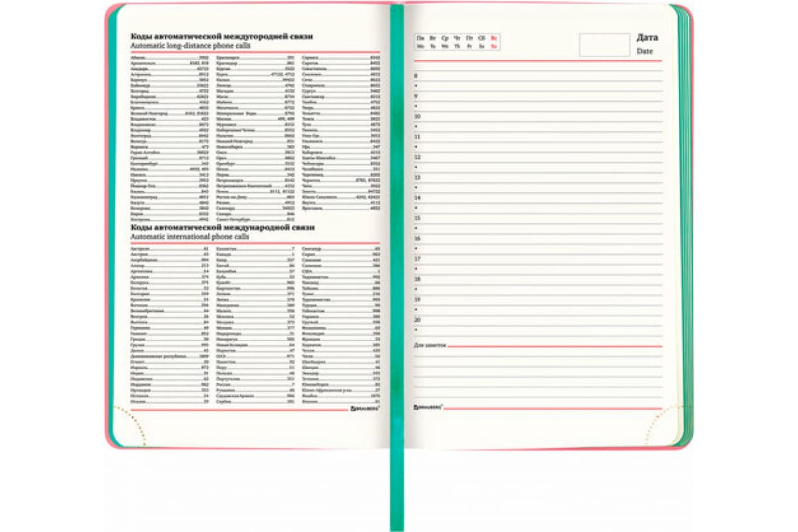Click the 'Дата' heading
The image size is (798, 532).
648,37
